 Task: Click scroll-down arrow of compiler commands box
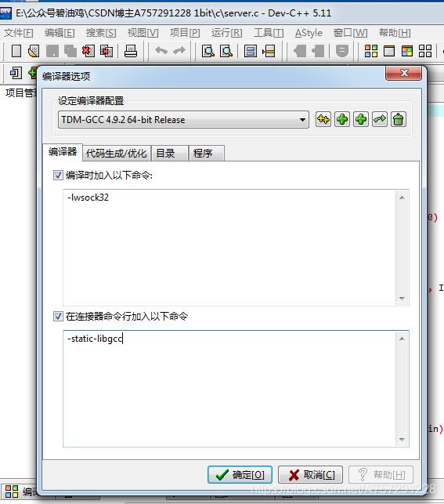402,299
